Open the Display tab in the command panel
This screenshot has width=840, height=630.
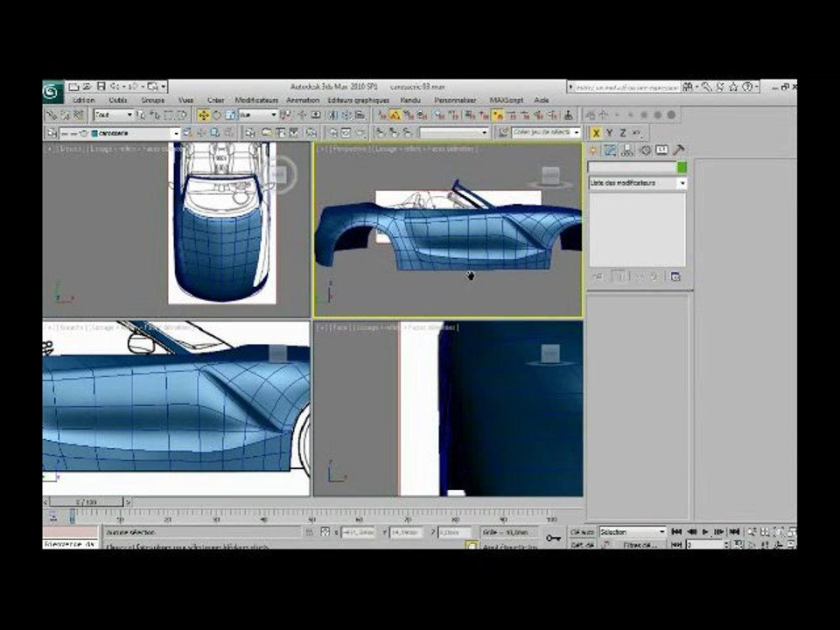(662, 150)
